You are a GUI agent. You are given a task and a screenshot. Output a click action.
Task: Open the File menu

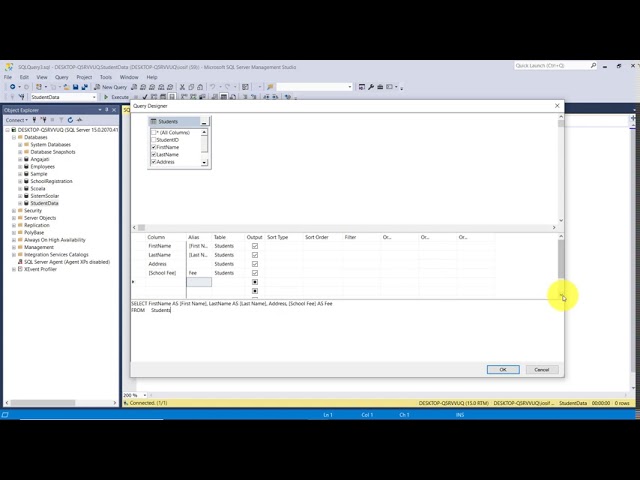pyautogui.click(x=8, y=77)
